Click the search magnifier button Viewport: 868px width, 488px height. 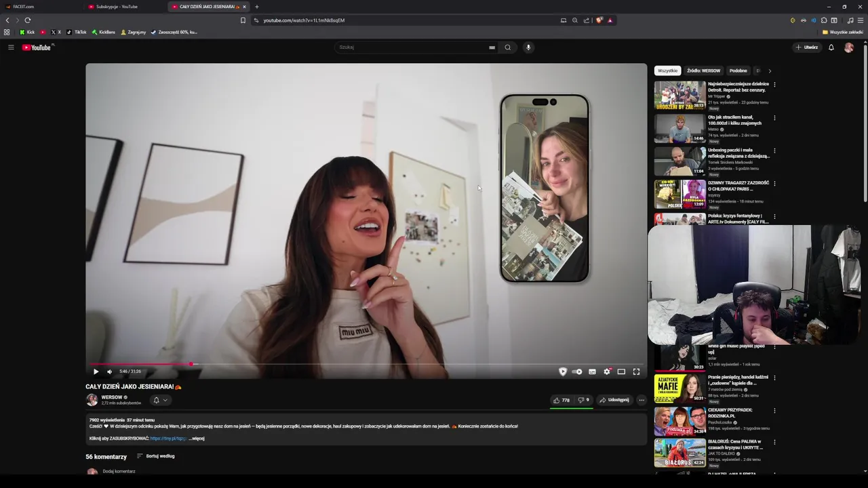pyautogui.click(x=507, y=47)
